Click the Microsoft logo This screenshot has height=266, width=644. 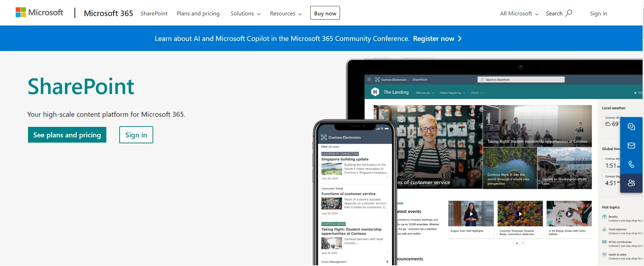pos(40,13)
